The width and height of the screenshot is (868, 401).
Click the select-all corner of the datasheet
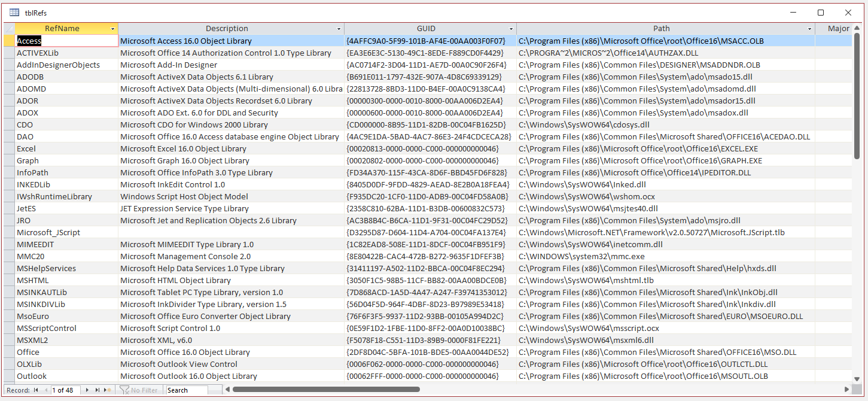[x=10, y=29]
